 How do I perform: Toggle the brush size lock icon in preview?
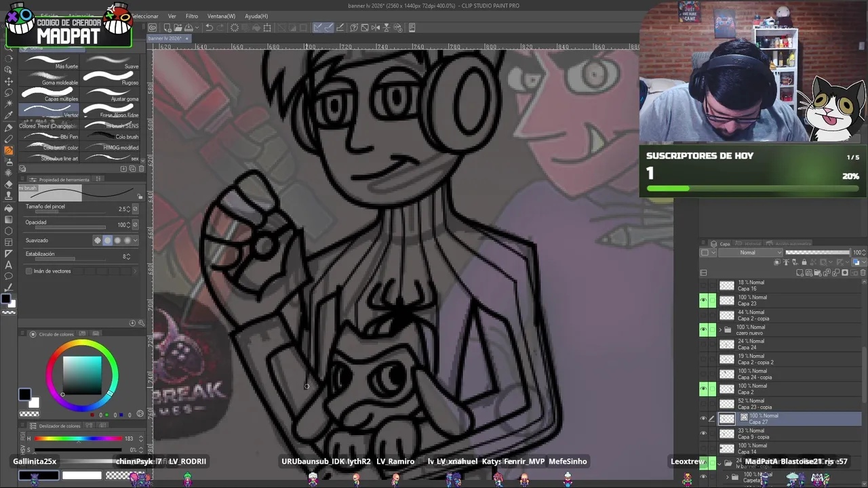140,197
